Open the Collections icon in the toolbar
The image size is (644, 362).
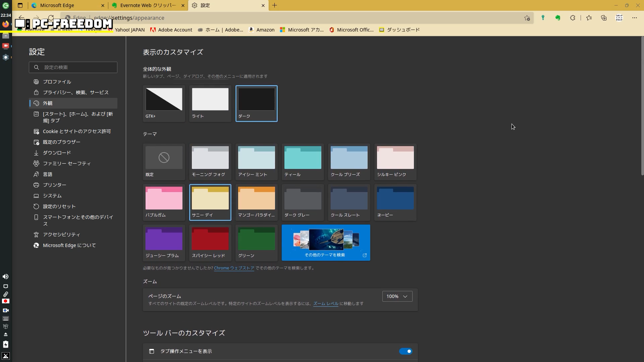(x=604, y=18)
